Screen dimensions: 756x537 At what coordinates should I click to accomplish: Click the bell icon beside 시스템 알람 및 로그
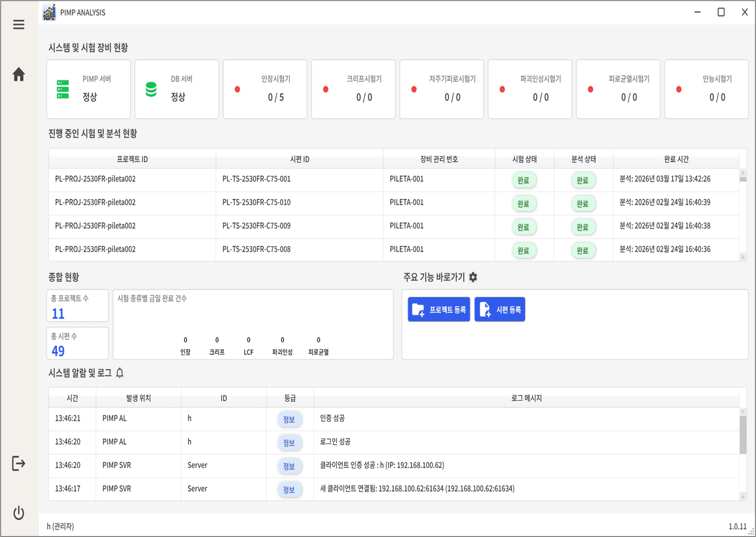tap(120, 373)
